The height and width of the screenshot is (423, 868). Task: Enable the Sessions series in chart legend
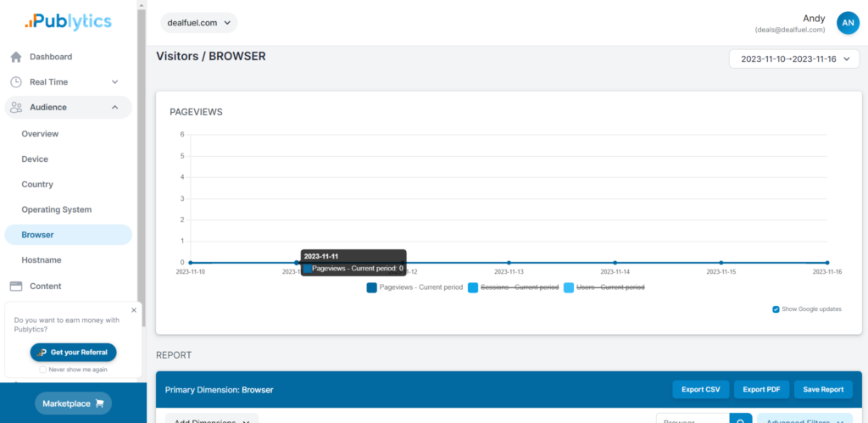click(512, 287)
